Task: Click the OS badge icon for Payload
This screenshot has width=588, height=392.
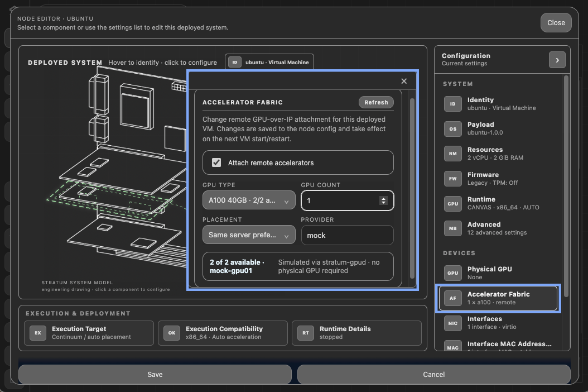Action: (x=452, y=129)
